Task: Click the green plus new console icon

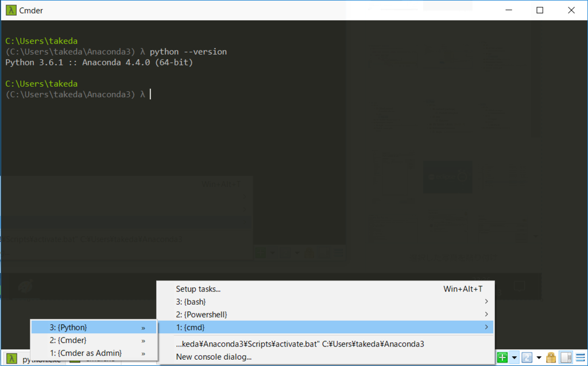Action: tap(502, 357)
